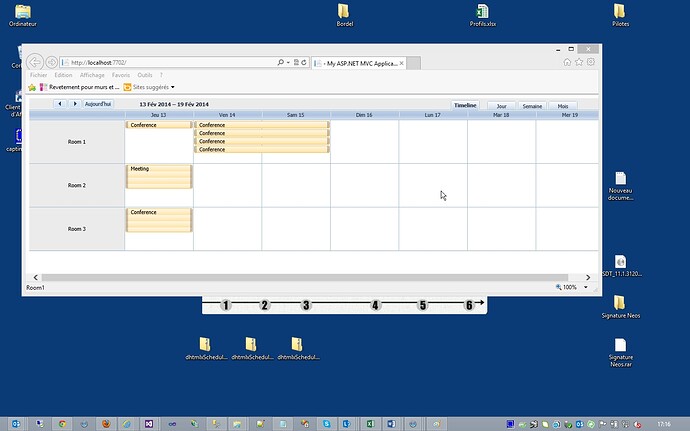Toggle the compatibility view icon in address bar

point(296,63)
